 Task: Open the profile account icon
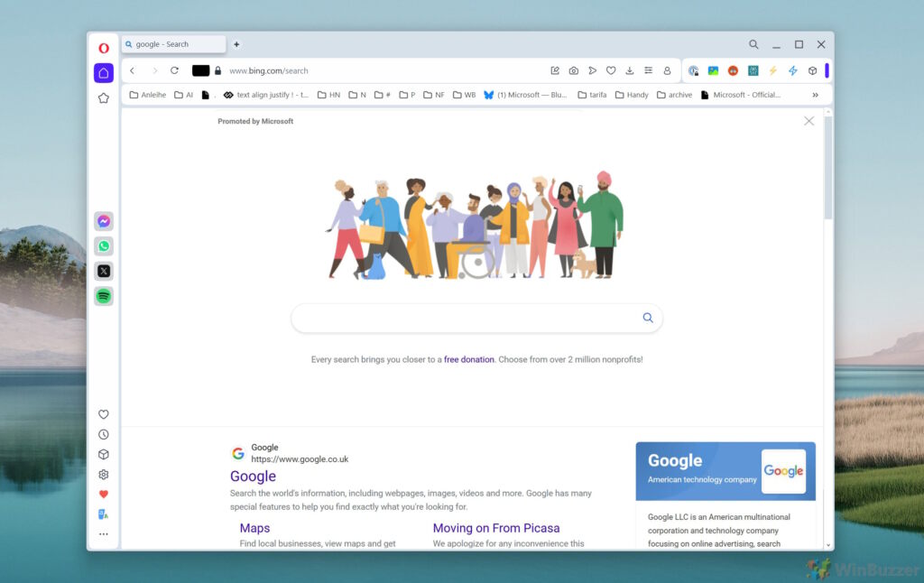[x=667, y=70]
